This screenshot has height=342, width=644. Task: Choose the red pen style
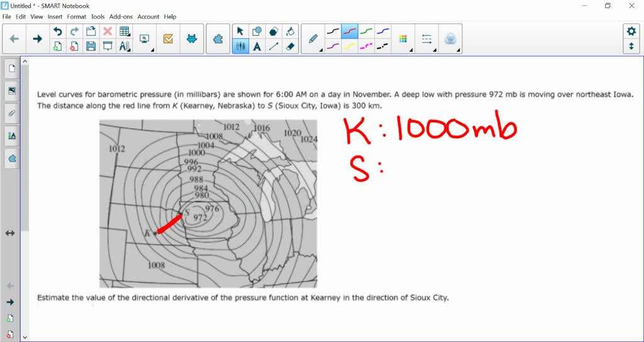tap(350, 31)
